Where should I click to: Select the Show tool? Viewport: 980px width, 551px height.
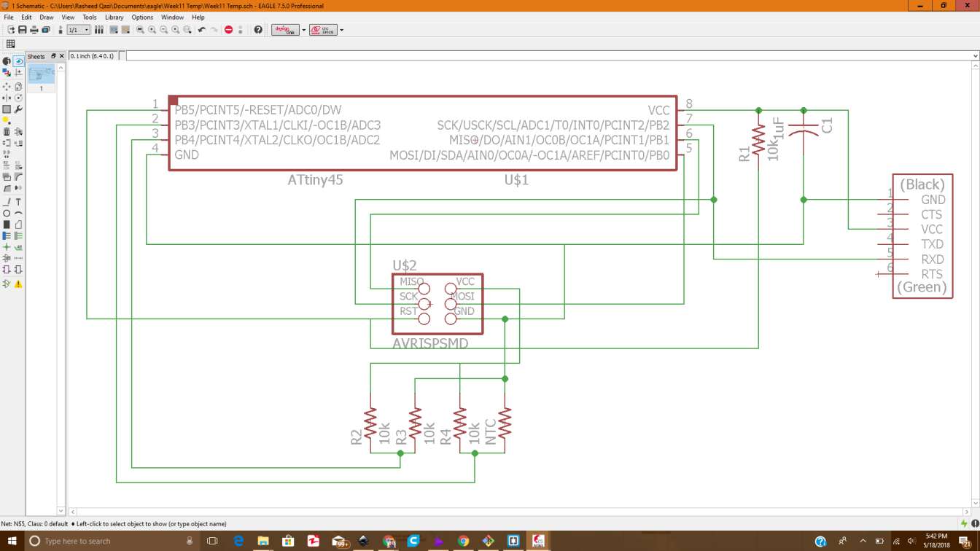point(19,60)
